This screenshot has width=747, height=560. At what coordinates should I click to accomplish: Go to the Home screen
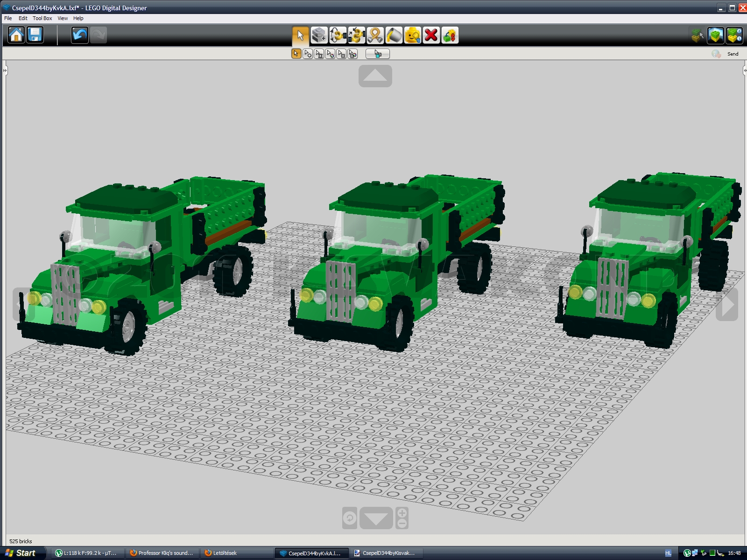[x=16, y=35]
